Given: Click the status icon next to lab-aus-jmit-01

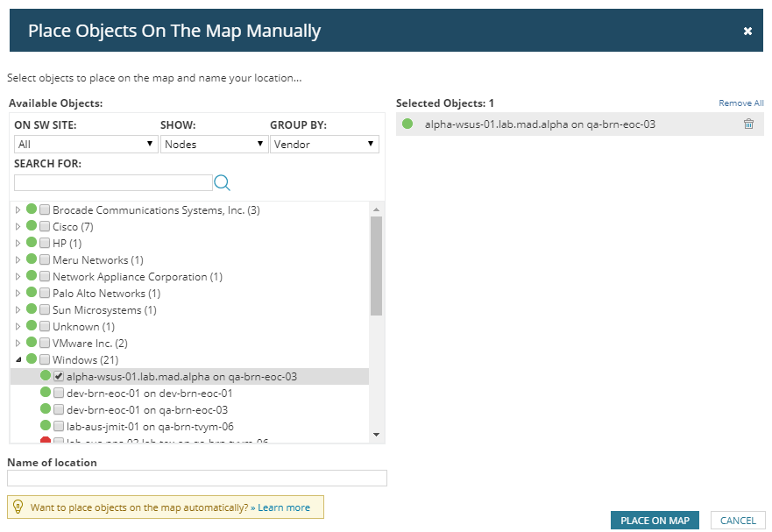Looking at the screenshot, I should tap(46, 426).
